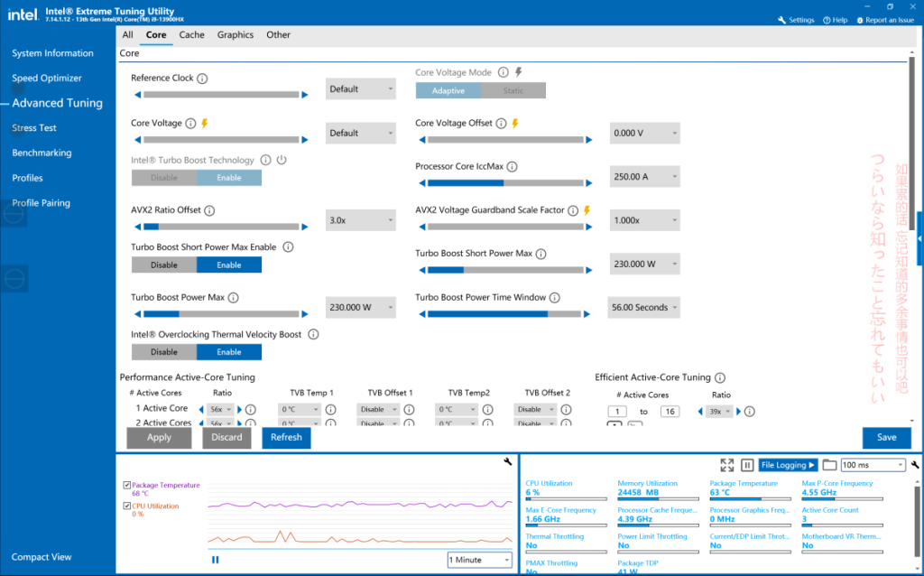
Task: Open Settings in title bar
Action: click(x=796, y=20)
